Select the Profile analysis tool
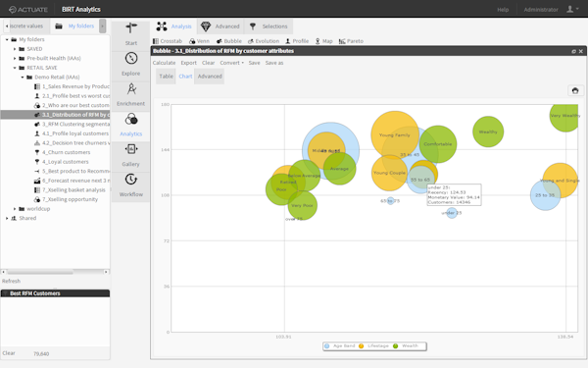 [297, 41]
